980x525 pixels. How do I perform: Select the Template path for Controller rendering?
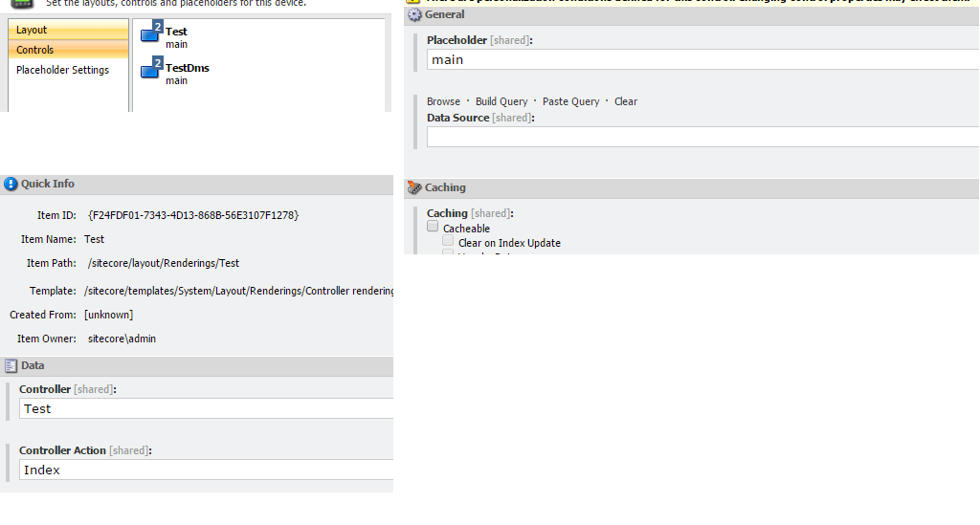[x=238, y=291]
